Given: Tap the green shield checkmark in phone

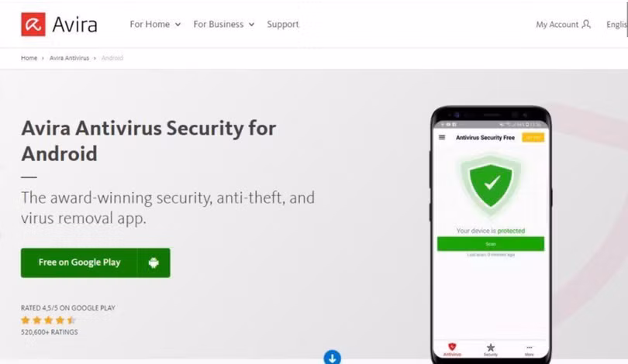Looking at the screenshot, I should [491, 185].
